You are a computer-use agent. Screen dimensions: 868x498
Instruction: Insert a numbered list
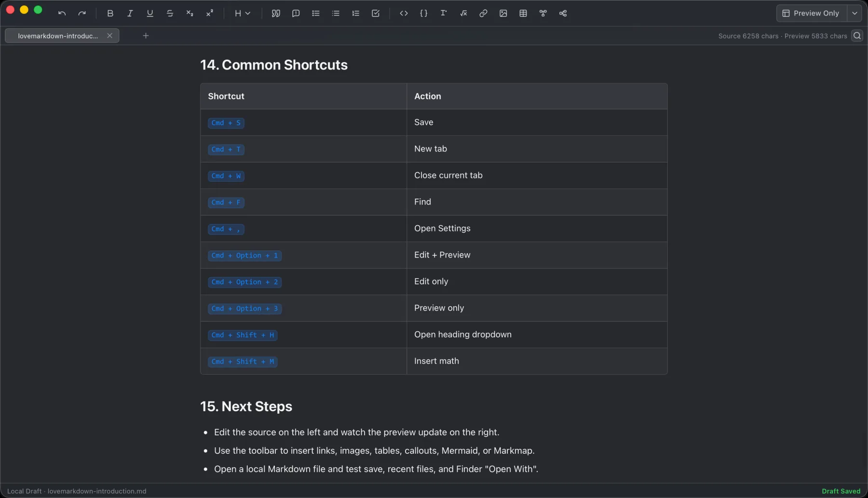click(x=356, y=13)
